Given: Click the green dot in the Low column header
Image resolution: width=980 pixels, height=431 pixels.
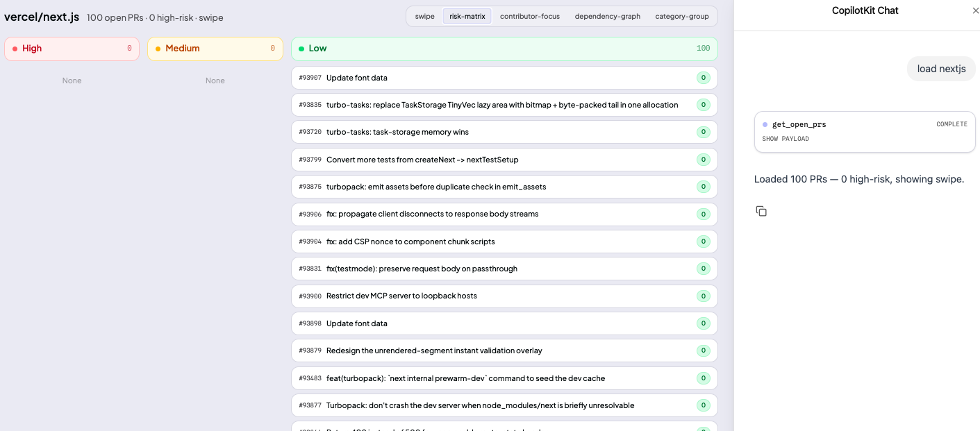Looking at the screenshot, I should coord(301,49).
